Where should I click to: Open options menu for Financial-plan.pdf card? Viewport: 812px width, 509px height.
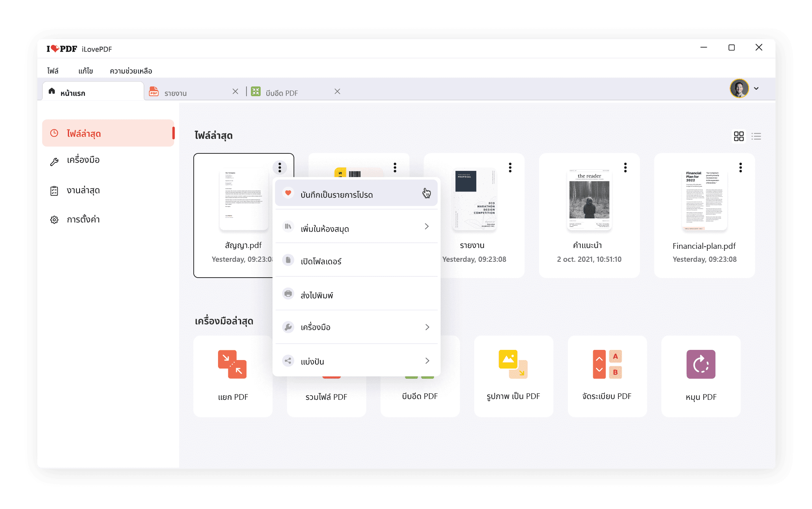point(741,167)
